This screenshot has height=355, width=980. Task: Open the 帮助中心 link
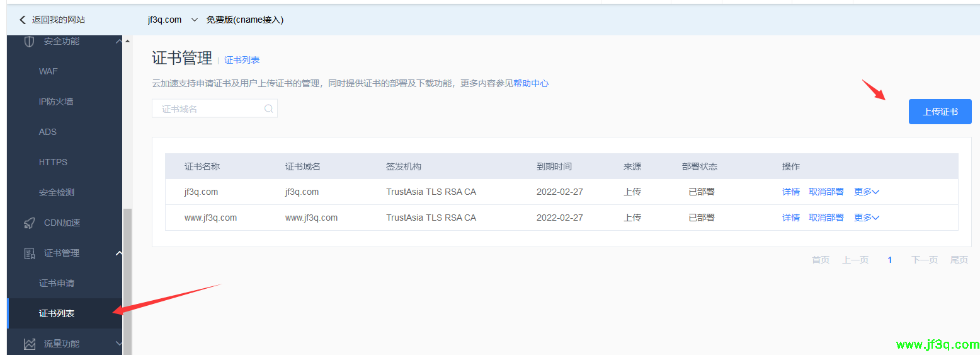pos(530,83)
